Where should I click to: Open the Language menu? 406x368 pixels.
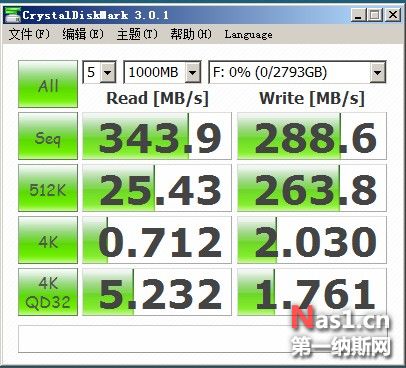248,34
